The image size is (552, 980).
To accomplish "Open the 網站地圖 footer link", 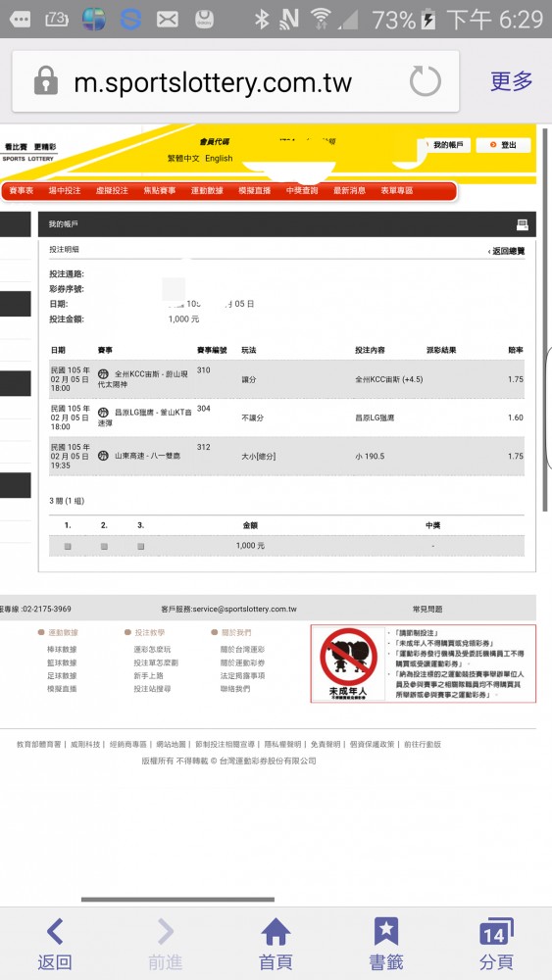I will click(171, 745).
